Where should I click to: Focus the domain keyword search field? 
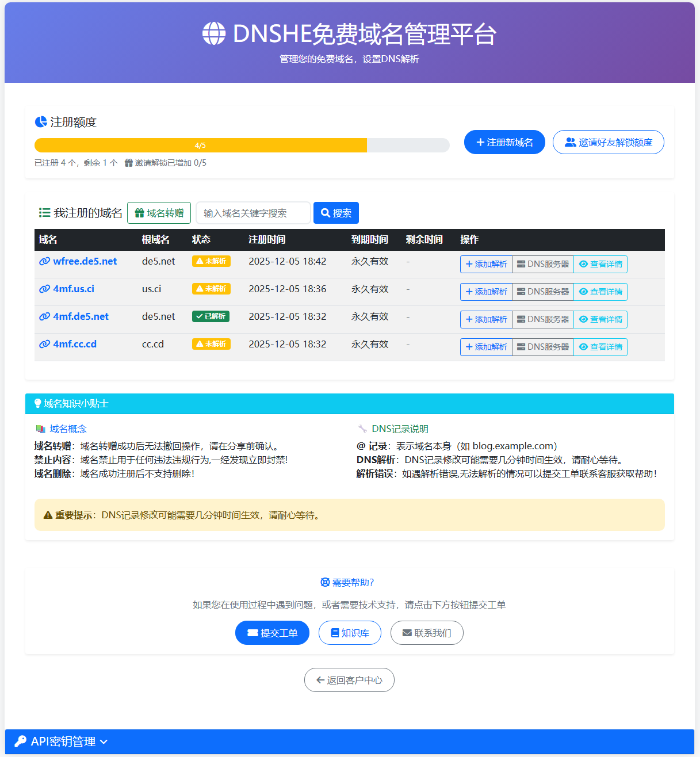point(253,213)
